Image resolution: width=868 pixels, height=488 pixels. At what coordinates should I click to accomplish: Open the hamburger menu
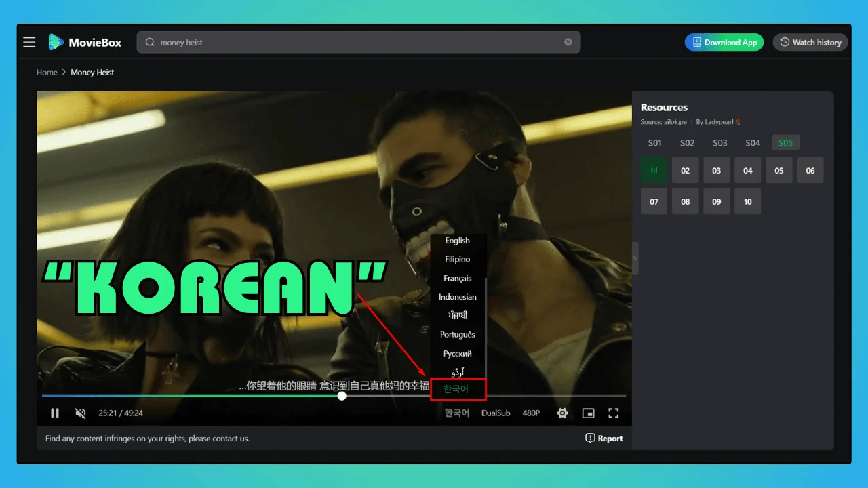click(29, 42)
